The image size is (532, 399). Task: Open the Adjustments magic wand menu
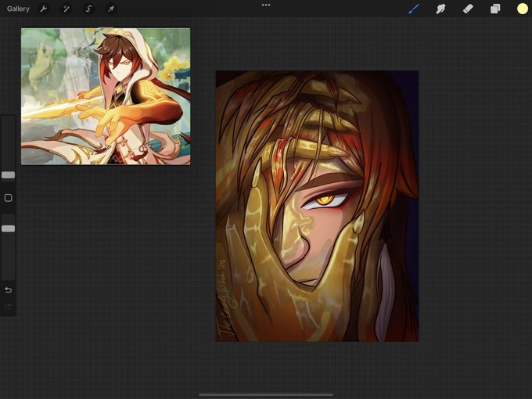point(66,9)
